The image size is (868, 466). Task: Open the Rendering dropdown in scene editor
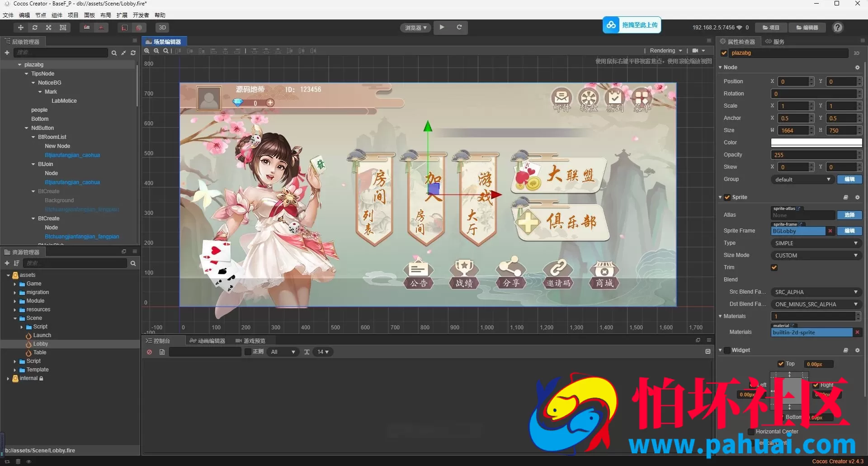[666, 51]
